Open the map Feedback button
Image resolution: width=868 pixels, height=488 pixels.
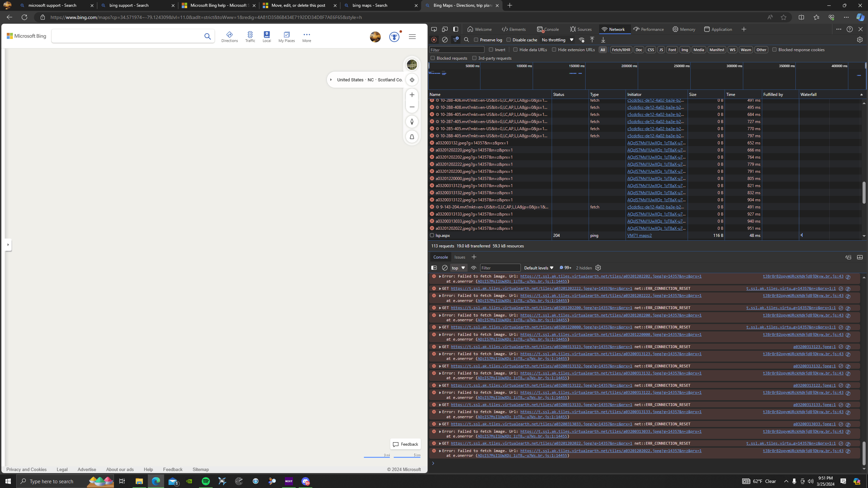coord(405,444)
